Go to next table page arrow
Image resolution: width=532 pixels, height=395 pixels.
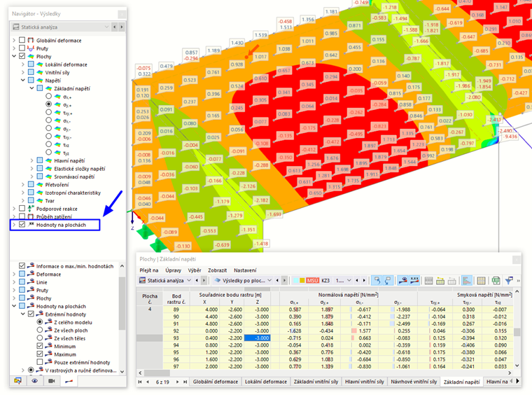point(177,382)
